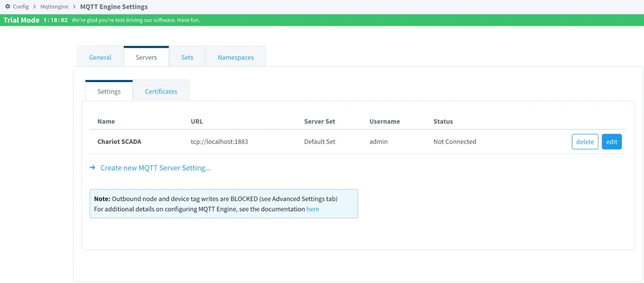
Task: Go to the Namespaces tab
Action: pyautogui.click(x=236, y=57)
